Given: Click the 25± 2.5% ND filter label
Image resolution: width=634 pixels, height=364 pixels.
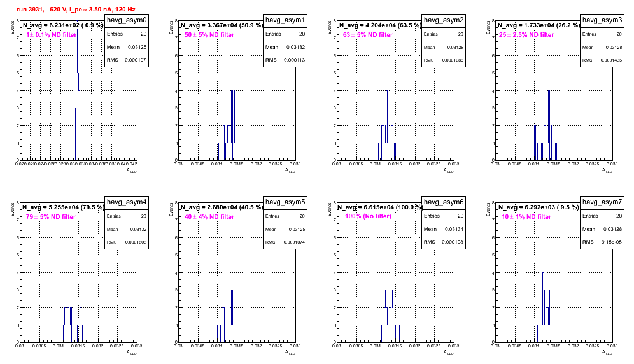Looking at the screenshot, I should tap(526, 35).
